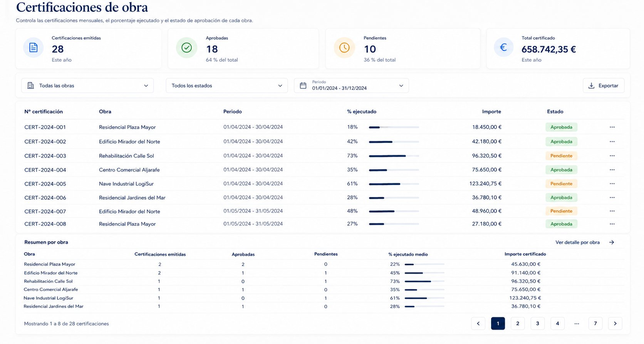Open the three-dot menu for CERT-2024-001
Screen dimensions: 644x344
612,127
